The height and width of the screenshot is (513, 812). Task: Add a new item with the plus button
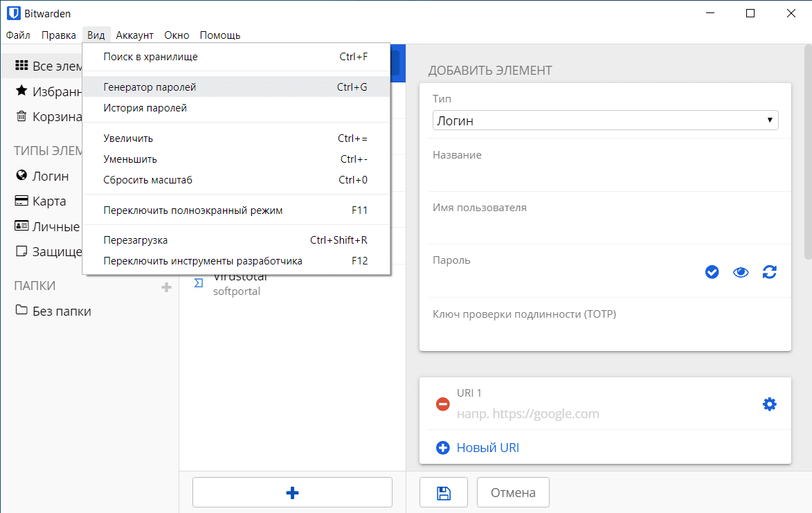pos(292,492)
